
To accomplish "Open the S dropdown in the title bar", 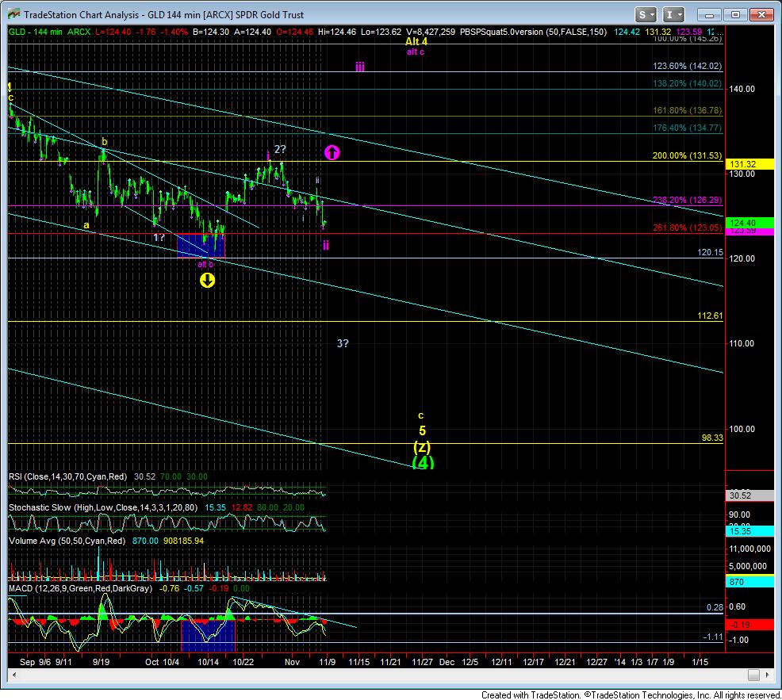I will (646, 15).
